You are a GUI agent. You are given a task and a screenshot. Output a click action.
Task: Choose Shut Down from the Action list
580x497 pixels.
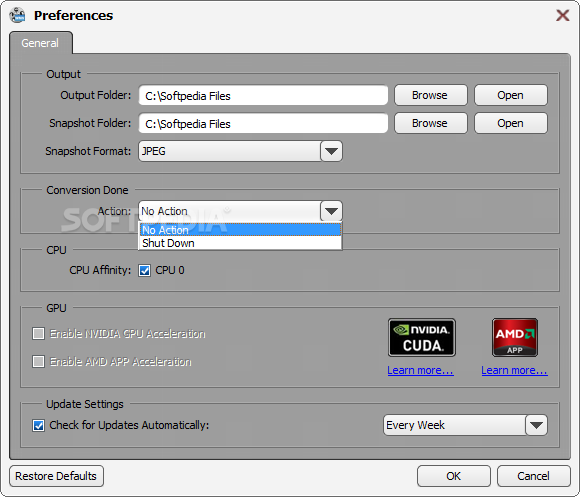[240, 243]
